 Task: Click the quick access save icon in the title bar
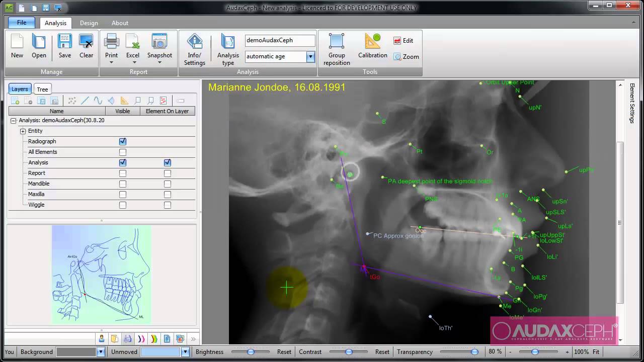(x=46, y=8)
